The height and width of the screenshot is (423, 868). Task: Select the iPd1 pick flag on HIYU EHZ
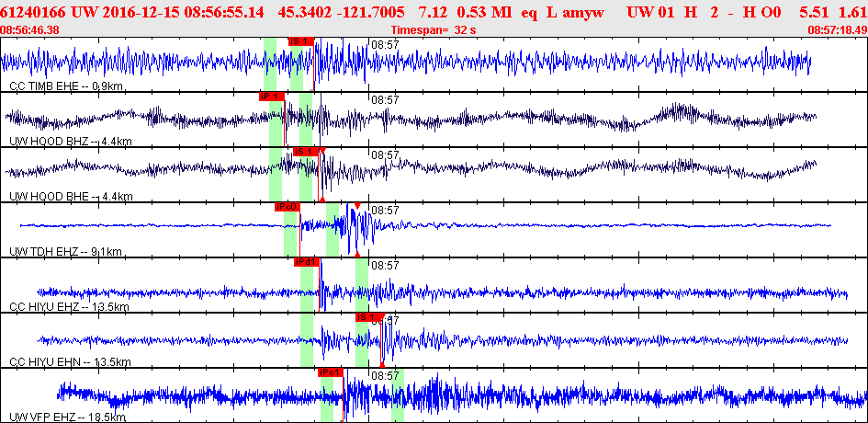[307, 262]
